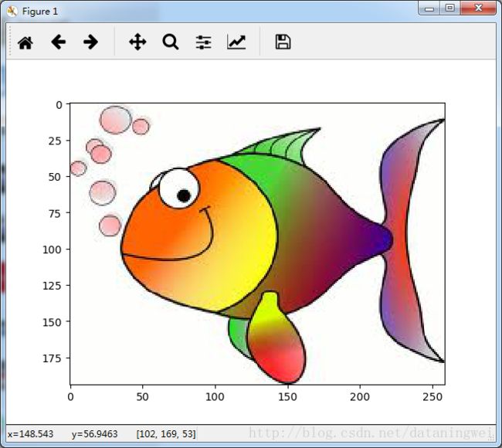The height and width of the screenshot is (448, 502).
Task: Select the Zoom magnifier tool
Action: tap(171, 42)
